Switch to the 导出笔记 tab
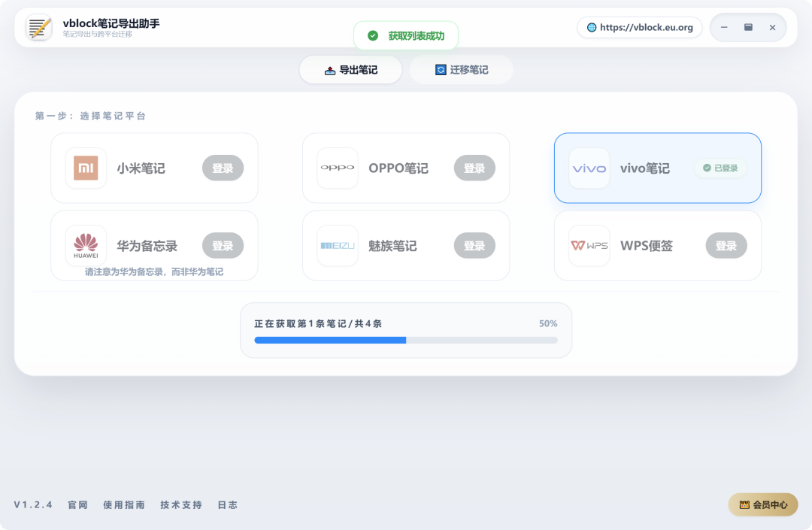Viewport: 812px width, 530px height. coord(351,70)
